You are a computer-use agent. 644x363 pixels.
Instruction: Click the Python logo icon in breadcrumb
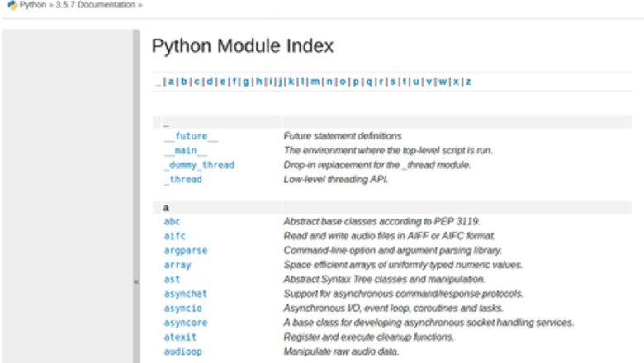click(x=12, y=5)
